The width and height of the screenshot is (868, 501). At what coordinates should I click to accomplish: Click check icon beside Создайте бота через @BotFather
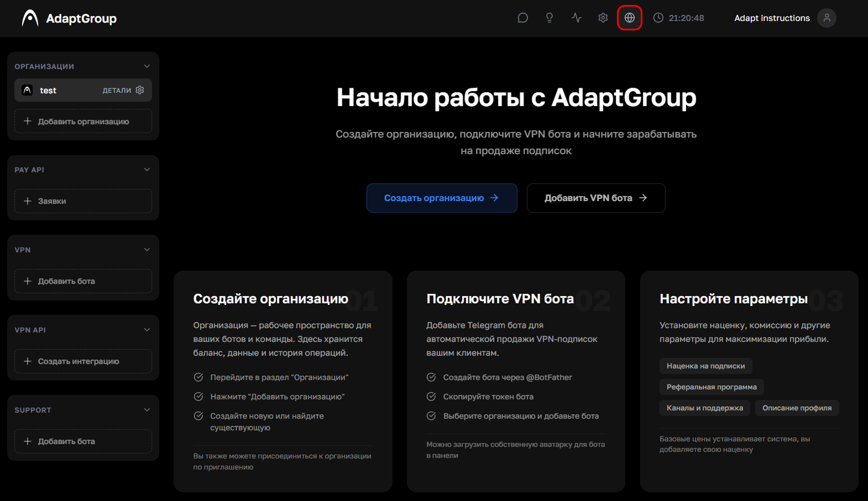click(431, 377)
